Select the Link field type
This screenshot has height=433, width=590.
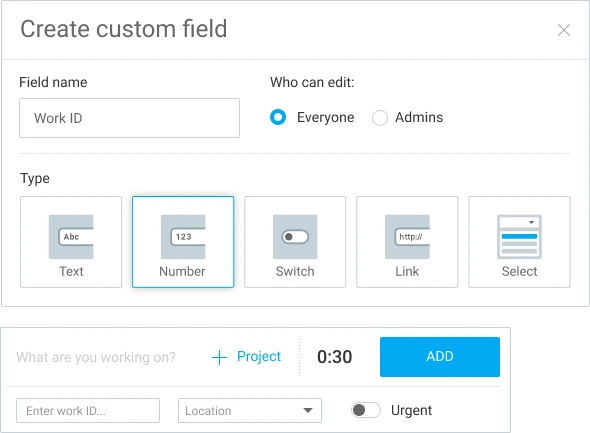point(407,242)
